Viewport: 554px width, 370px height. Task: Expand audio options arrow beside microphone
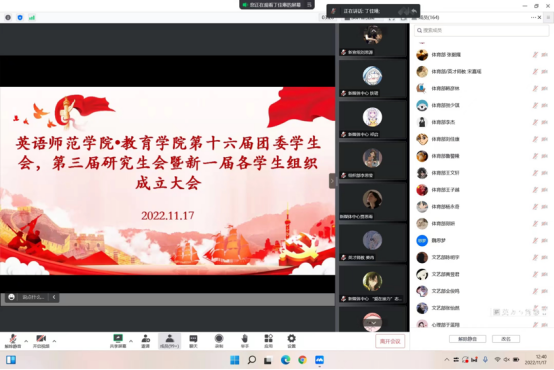tap(26, 341)
